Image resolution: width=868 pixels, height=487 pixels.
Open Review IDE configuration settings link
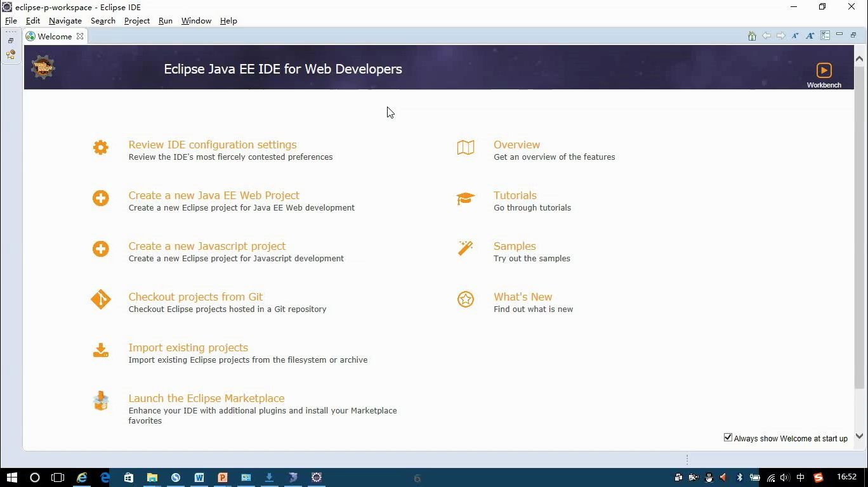[213, 145]
